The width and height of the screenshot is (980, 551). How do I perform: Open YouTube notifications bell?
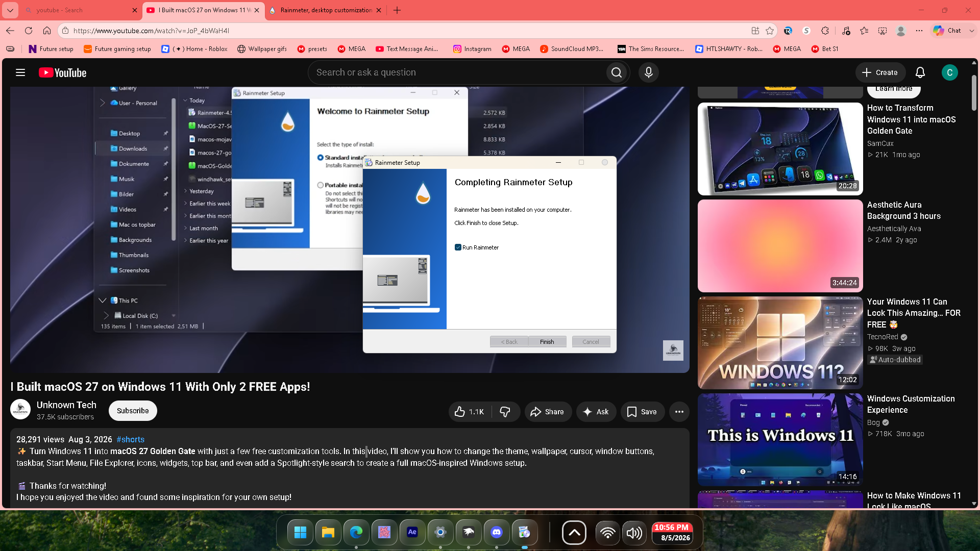click(920, 72)
